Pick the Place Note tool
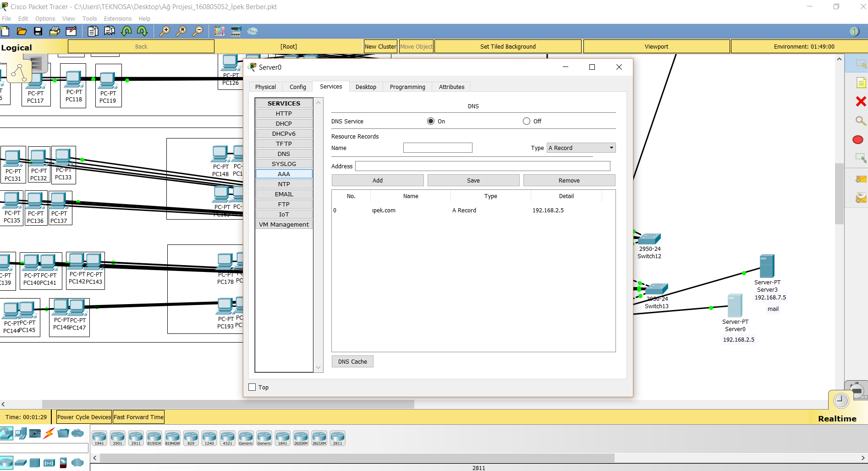Viewport: 868px width, 471px height. pos(860,83)
